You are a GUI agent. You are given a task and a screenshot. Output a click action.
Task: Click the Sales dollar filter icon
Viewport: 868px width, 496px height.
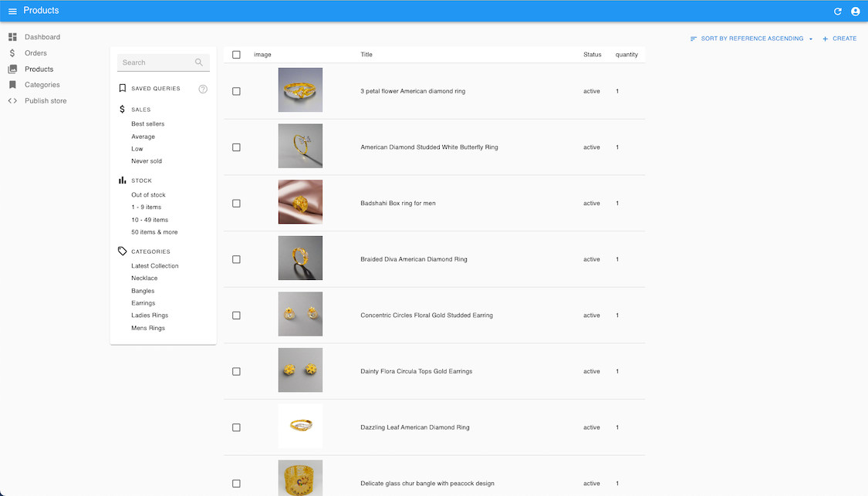tap(123, 109)
